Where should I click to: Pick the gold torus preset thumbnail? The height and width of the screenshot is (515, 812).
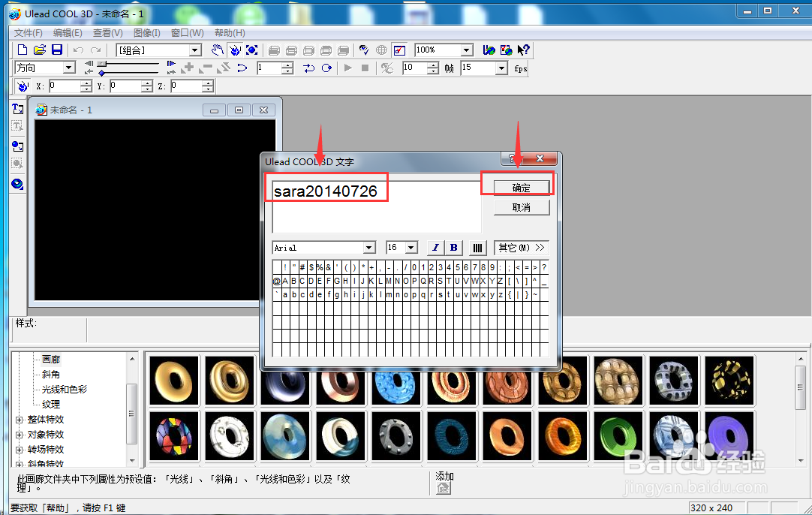pos(174,381)
